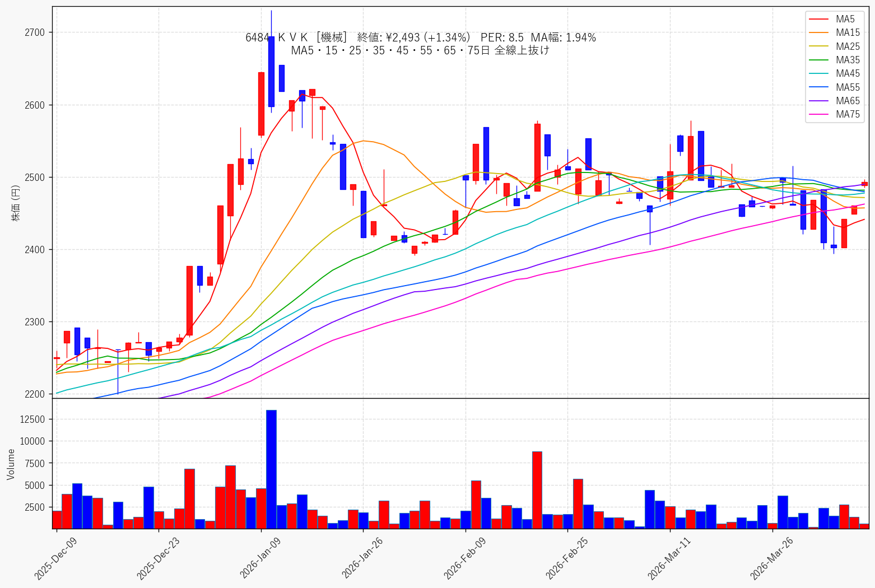Click the 2700 price axis tick
Screen dimensions: 875x588
click(35, 32)
